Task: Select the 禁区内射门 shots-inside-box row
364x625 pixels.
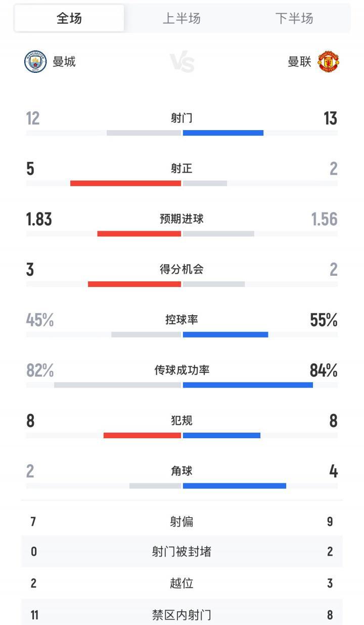Action: coord(181,615)
